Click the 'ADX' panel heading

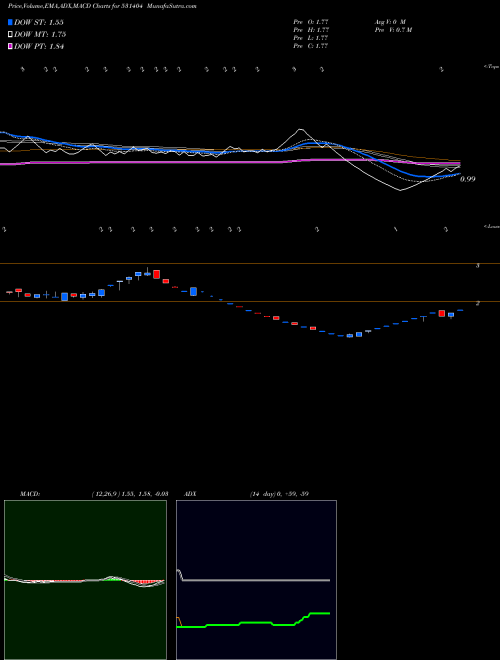190,494
